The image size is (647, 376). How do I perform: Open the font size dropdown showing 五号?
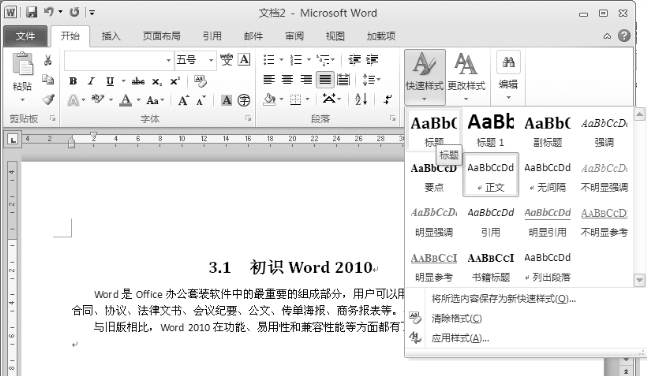[x=211, y=60]
